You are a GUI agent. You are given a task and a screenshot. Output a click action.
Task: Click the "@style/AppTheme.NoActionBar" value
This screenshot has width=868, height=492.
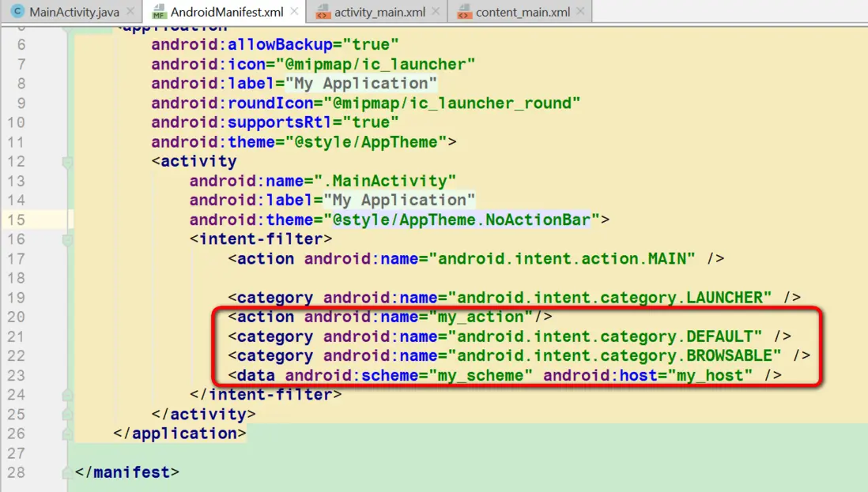coord(462,220)
